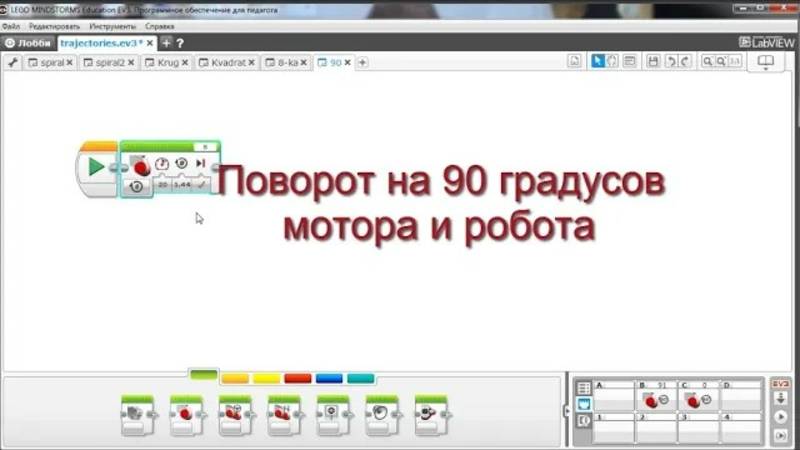Switch to the Kvadrat program tab
This screenshot has height=450, width=800.
228,62
